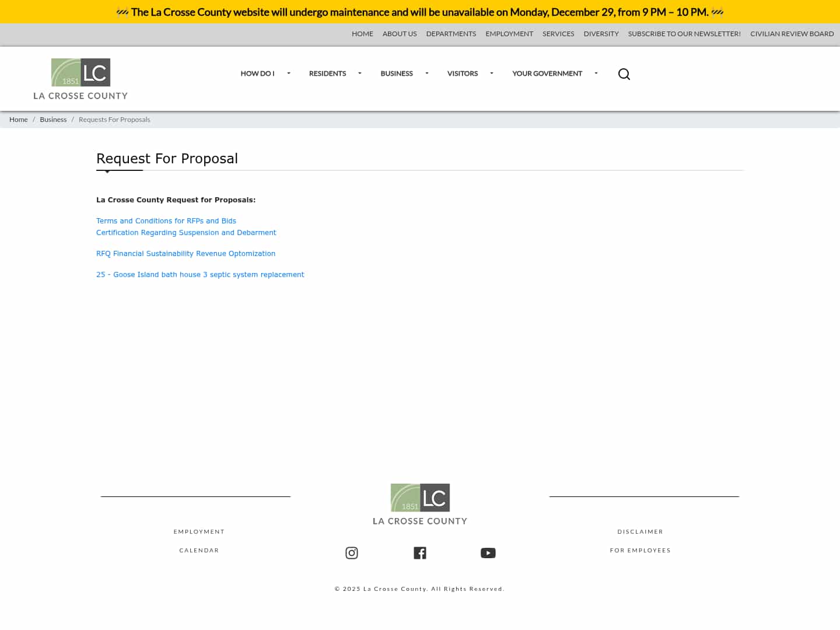The height and width of the screenshot is (630, 840).
Task: Open the site search magnifier icon
Action: [624, 73]
